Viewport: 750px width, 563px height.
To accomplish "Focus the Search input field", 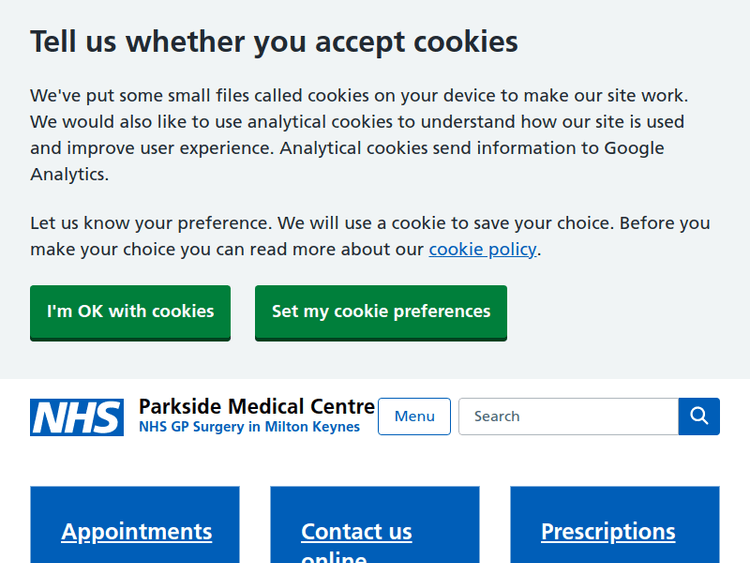I will (568, 416).
